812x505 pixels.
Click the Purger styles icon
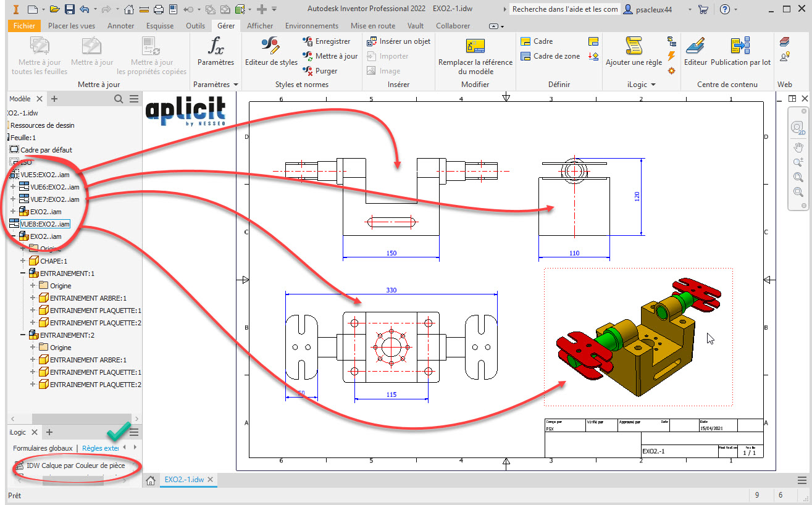308,71
